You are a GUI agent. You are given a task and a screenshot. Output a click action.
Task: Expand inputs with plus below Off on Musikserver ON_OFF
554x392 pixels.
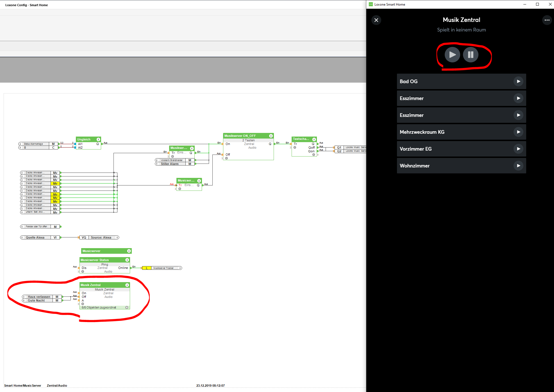click(x=226, y=158)
